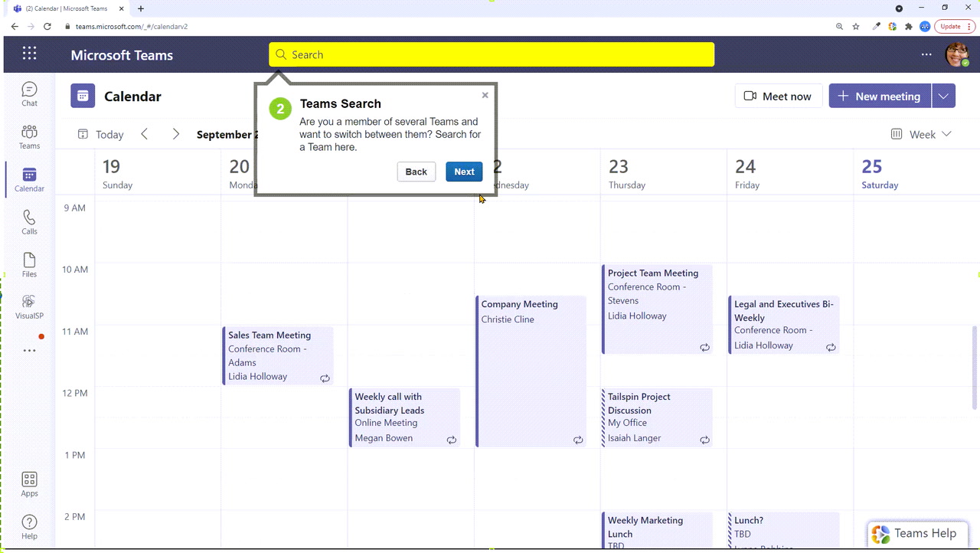This screenshot has height=553, width=980.
Task: Click Back in the Teams Search tour
Action: click(x=416, y=172)
